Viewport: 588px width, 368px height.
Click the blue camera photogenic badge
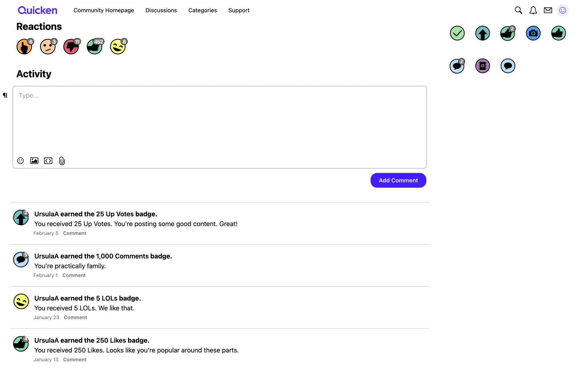point(533,33)
